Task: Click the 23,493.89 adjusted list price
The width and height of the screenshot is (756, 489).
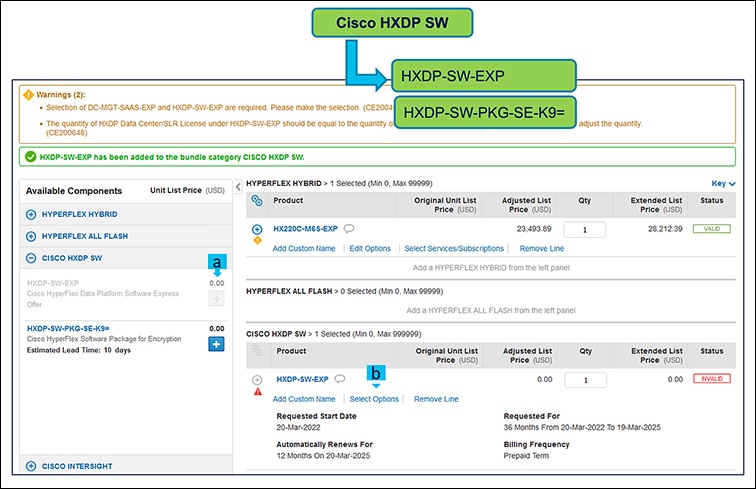Action: coord(534,229)
